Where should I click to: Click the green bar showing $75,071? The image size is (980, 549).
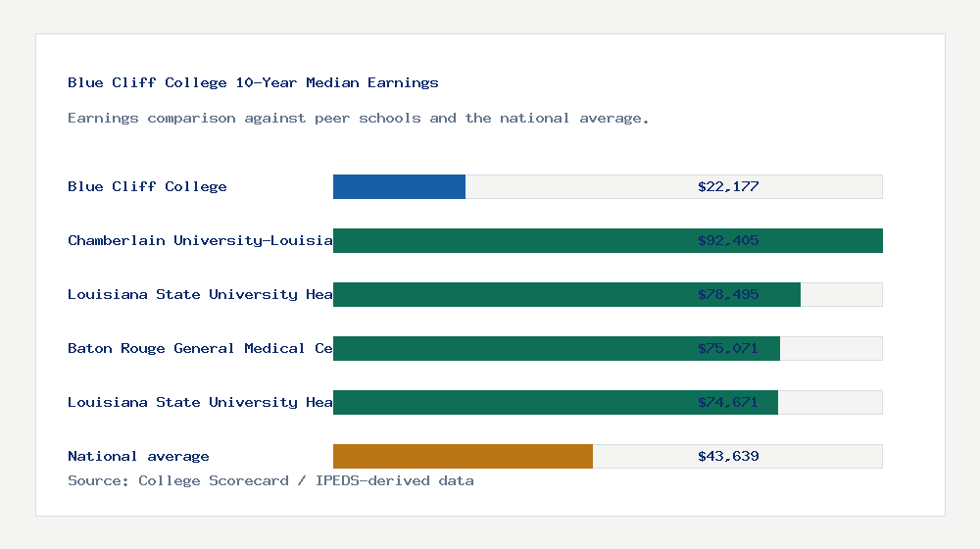pos(557,348)
